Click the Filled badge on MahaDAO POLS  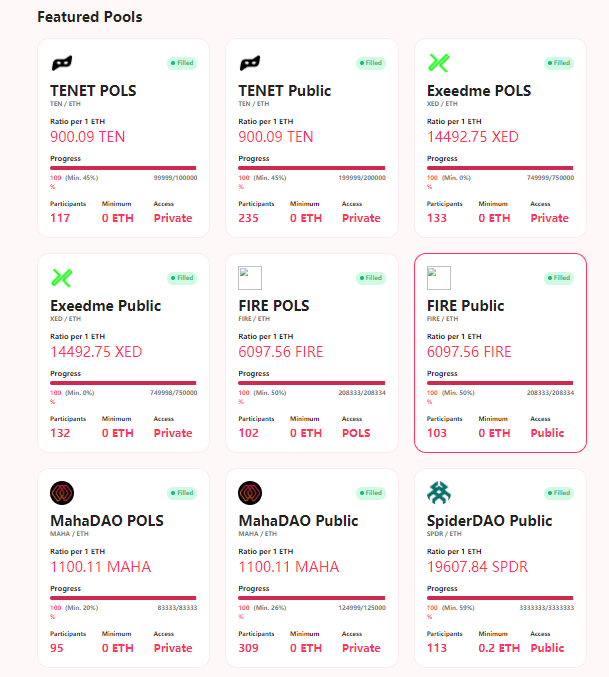point(182,493)
